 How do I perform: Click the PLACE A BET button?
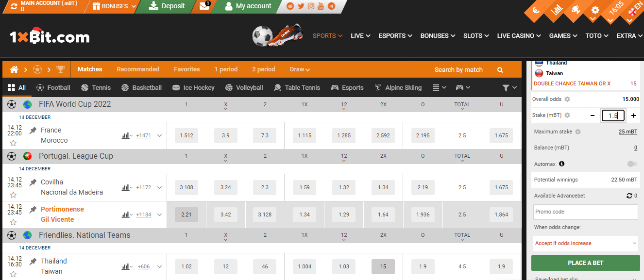click(585, 263)
